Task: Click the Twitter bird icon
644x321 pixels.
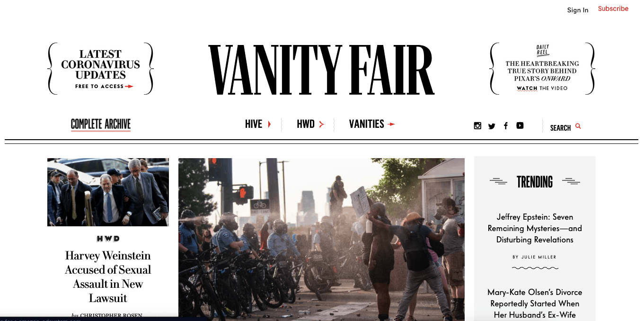Action: pyautogui.click(x=492, y=126)
